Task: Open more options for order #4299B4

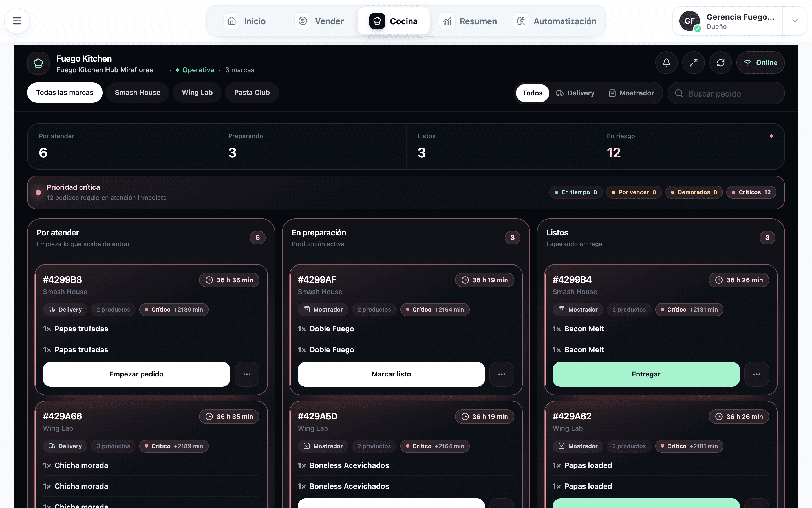Action: tap(757, 374)
